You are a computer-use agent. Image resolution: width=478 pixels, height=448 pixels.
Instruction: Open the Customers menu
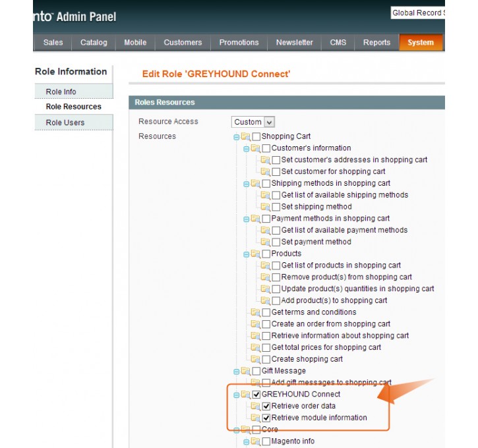click(x=183, y=43)
